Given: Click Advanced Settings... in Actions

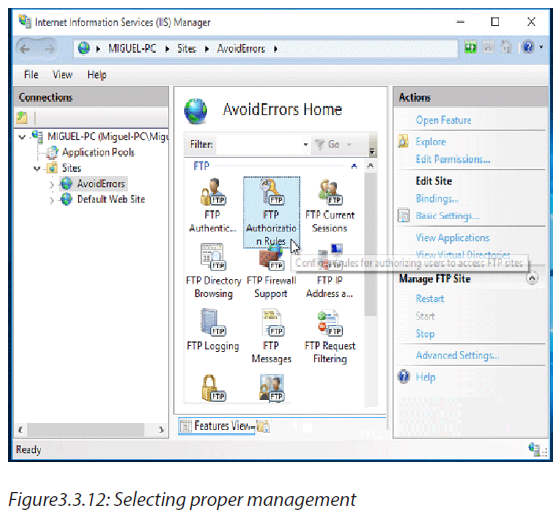Looking at the screenshot, I should 457,355.
